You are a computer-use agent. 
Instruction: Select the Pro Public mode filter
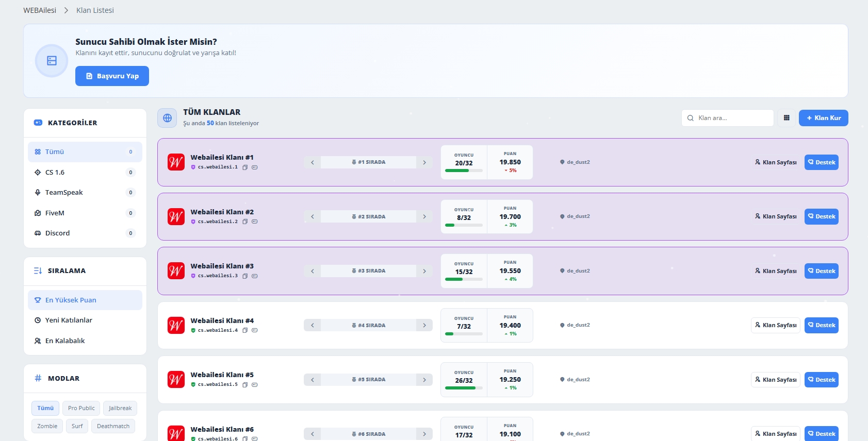(x=81, y=408)
